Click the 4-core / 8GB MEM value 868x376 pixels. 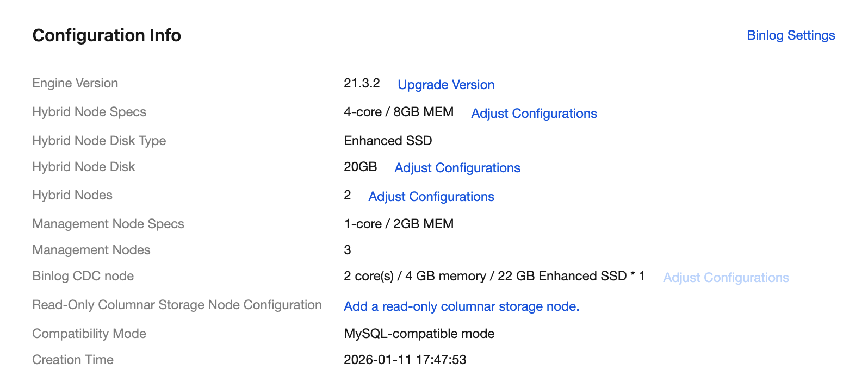(398, 112)
